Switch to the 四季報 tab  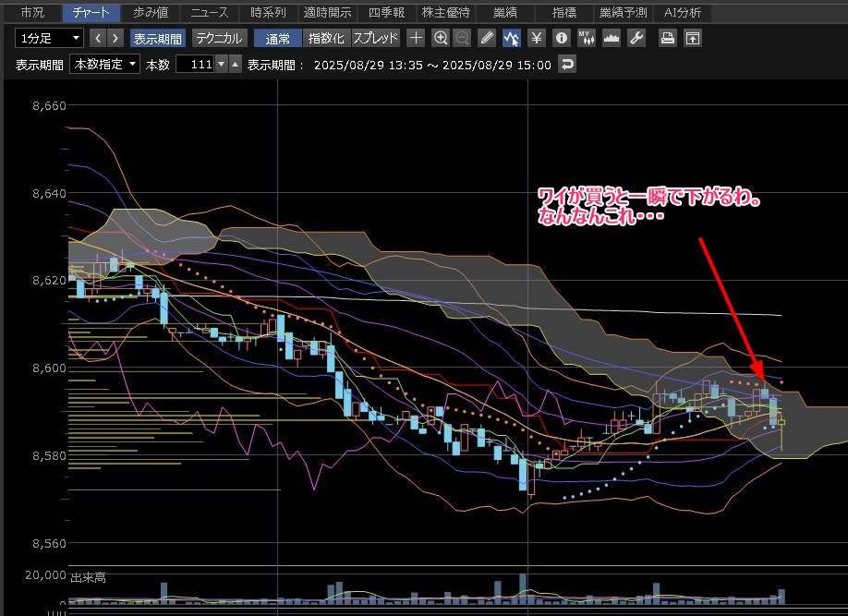(x=386, y=13)
